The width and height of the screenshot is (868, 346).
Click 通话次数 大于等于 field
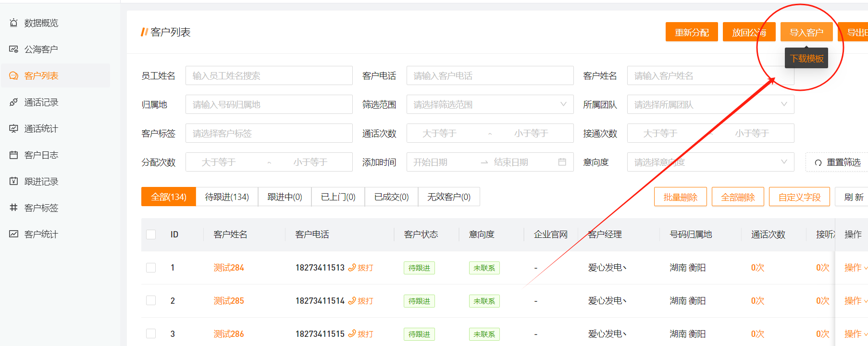coord(439,133)
